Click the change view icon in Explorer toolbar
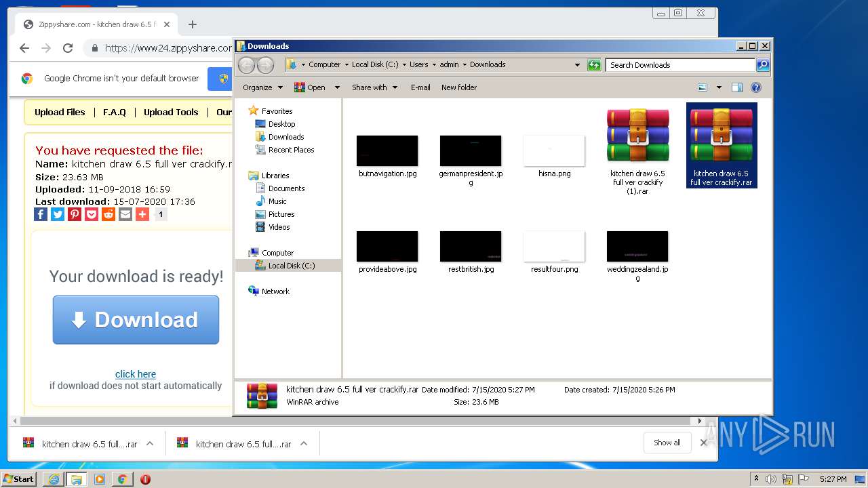The width and height of the screenshot is (868, 488). click(x=703, y=87)
